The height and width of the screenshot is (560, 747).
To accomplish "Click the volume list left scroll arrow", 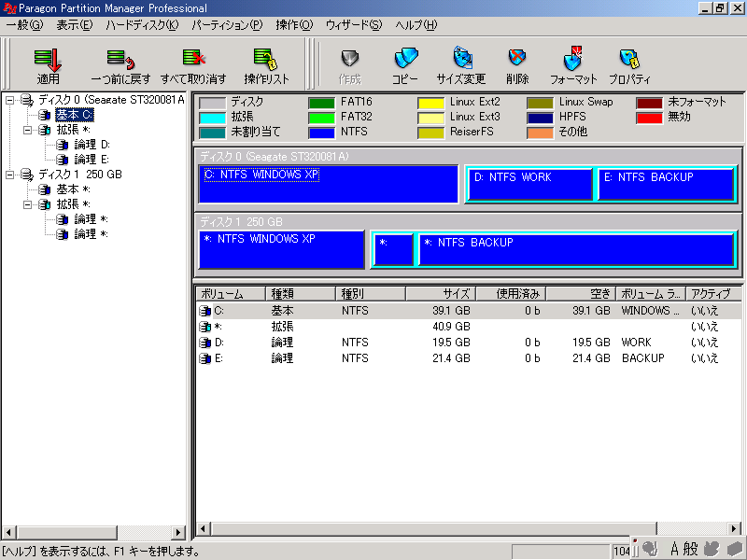I will (x=204, y=528).
